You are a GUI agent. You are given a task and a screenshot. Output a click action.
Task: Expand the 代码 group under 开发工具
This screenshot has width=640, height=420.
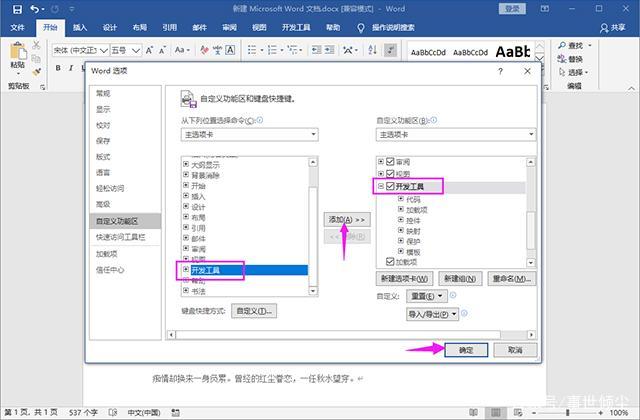pos(401,199)
